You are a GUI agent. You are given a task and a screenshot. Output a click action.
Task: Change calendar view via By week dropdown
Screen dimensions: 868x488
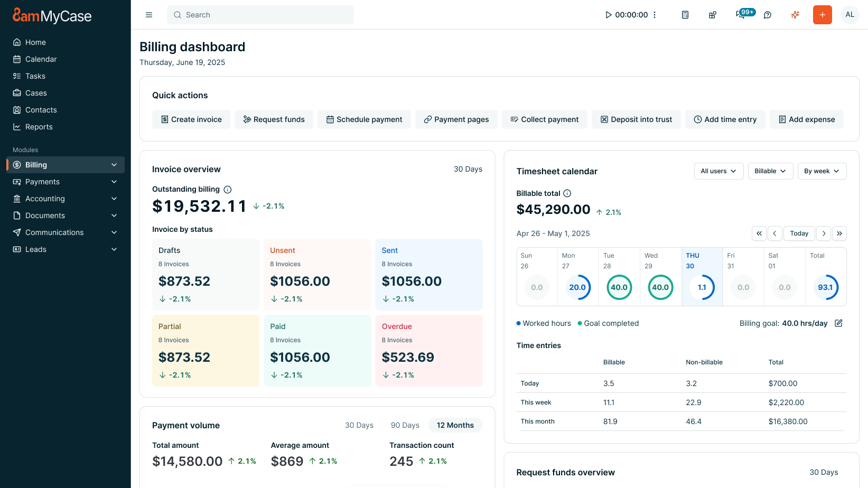click(x=822, y=171)
